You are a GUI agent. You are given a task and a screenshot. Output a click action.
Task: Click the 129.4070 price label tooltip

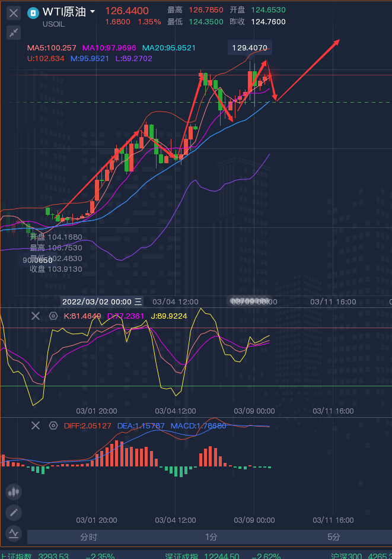pyautogui.click(x=250, y=47)
